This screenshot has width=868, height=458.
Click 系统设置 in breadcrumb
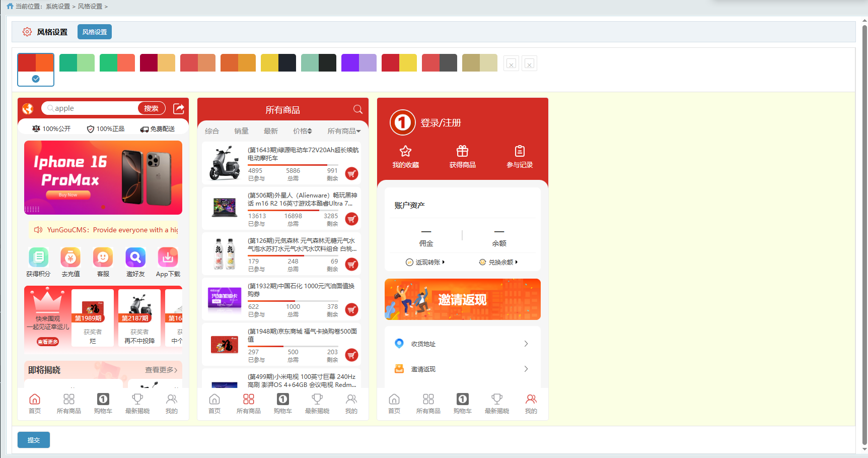[58, 7]
